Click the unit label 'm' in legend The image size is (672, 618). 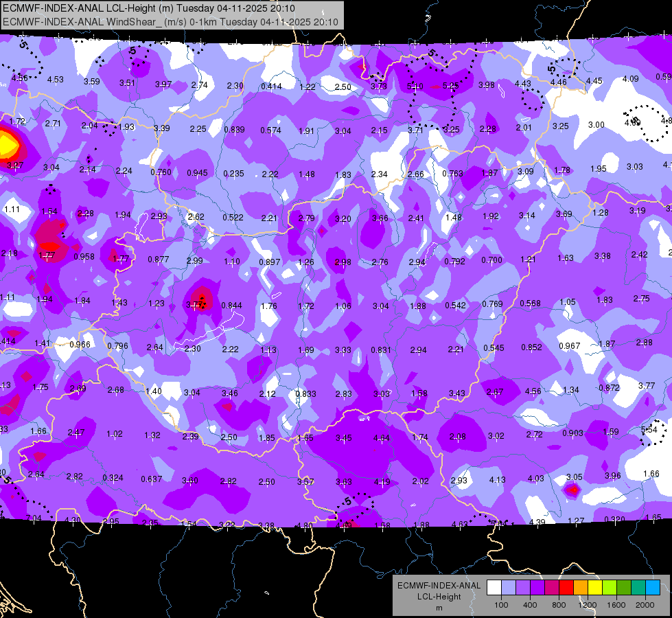[x=439, y=608]
